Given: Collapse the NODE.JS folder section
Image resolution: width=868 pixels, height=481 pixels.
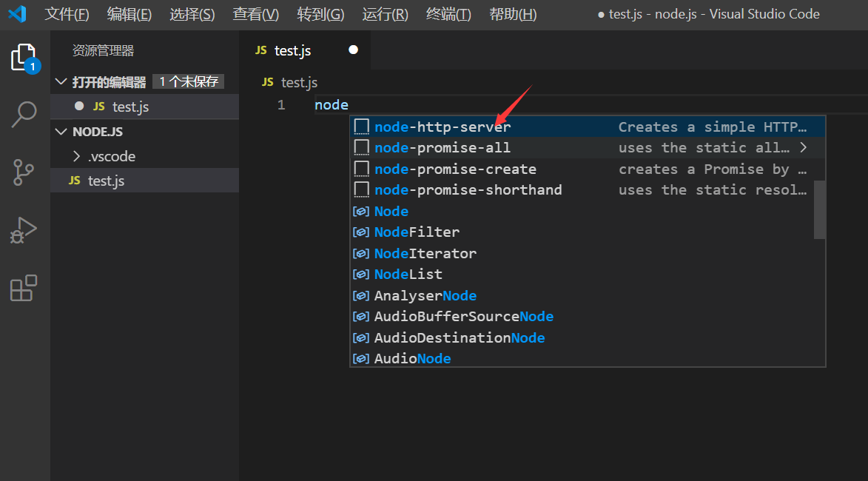Looking at the screenshot, I should 61,131.
